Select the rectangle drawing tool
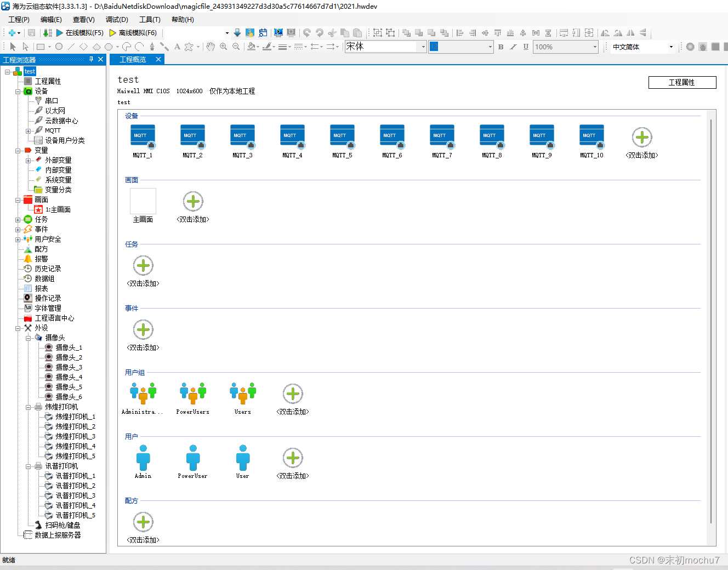The image size is (728, 570). coord(40,47)
